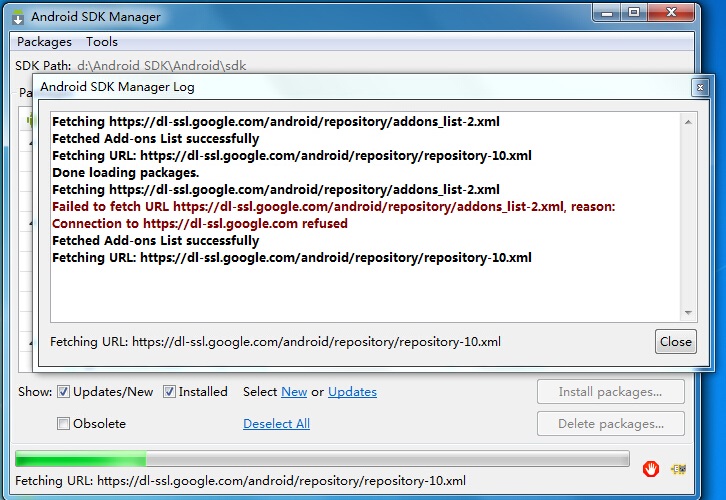Close the Android SDK Manager main window
Screen dimensions: 726x500
(x=671, y=12)
